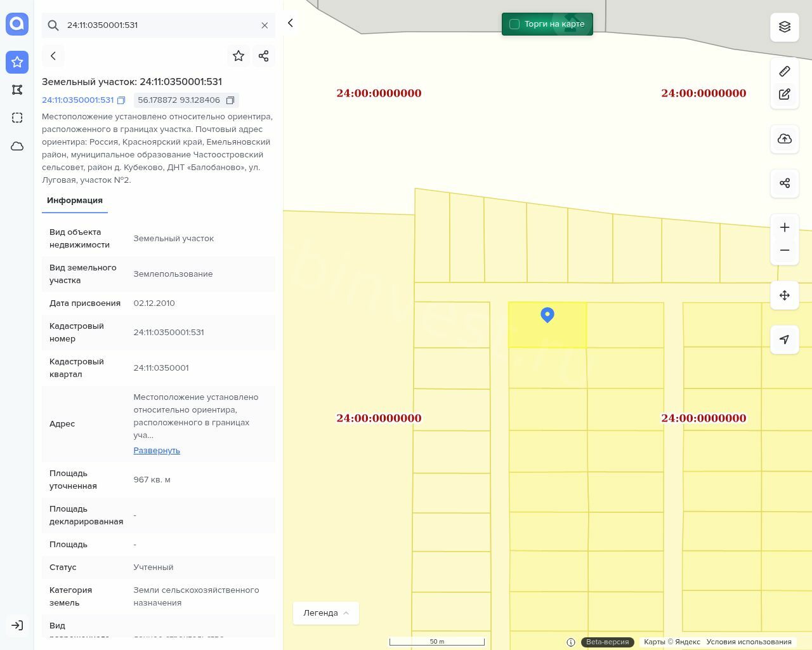Share this land parcel card

(264, 56)
